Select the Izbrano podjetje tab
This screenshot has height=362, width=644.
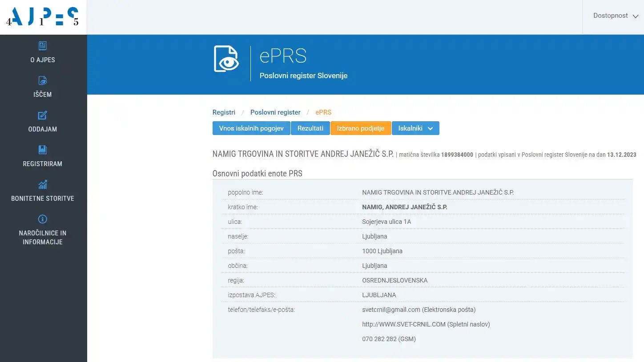pos(361,128)
